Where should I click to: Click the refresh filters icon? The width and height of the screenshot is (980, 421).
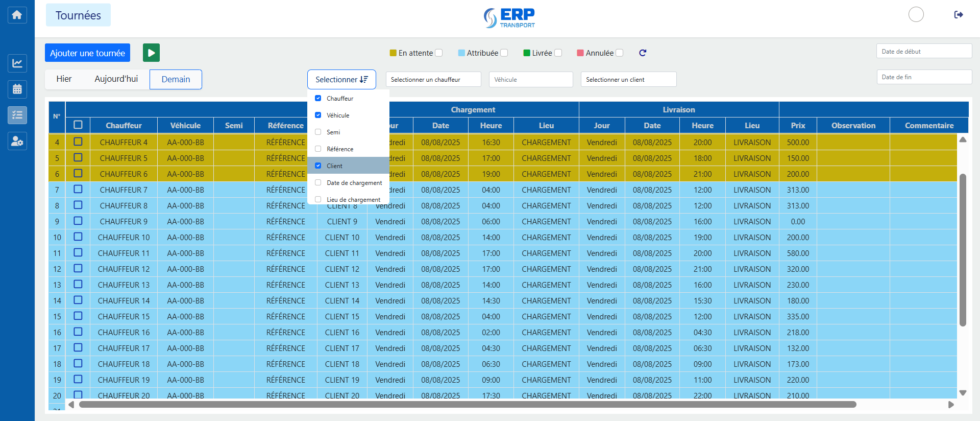pyautogui.click(x=643, y=53)
